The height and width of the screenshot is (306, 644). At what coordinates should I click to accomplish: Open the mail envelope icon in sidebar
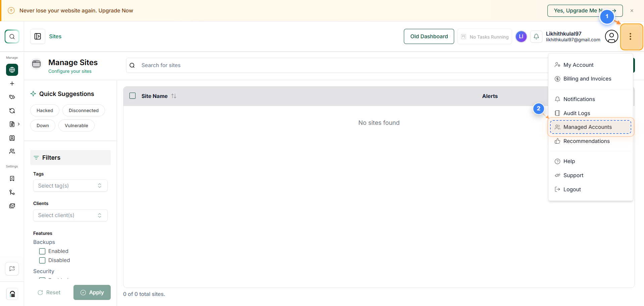point(12,206)
